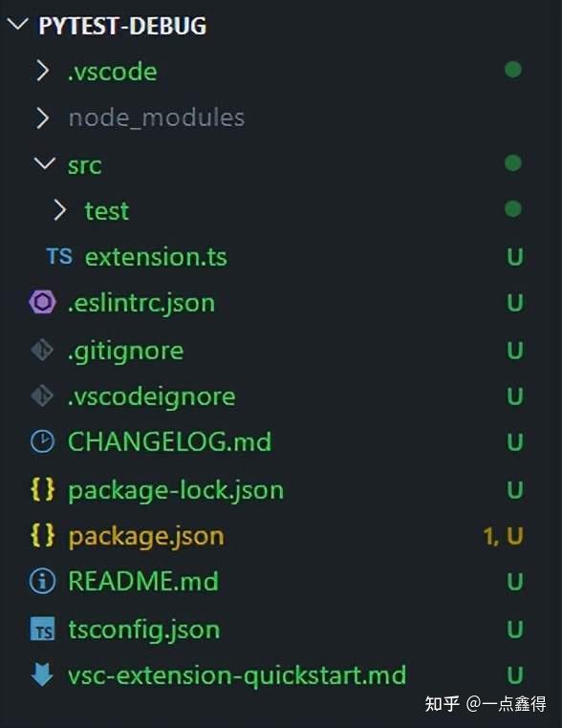Click the clock icon of CHANGELOG.md
This screenshot has width=562, height=728.
[42, 441]
